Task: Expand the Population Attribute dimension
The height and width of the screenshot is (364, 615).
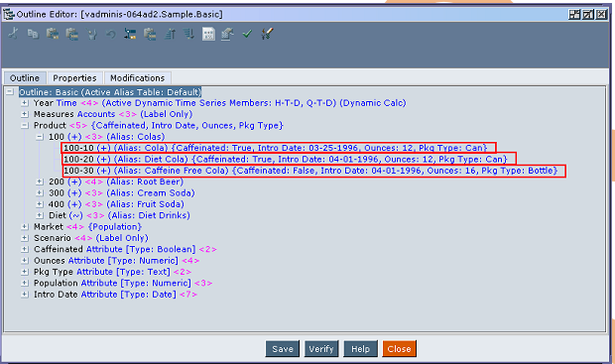Action: [25, 284]
